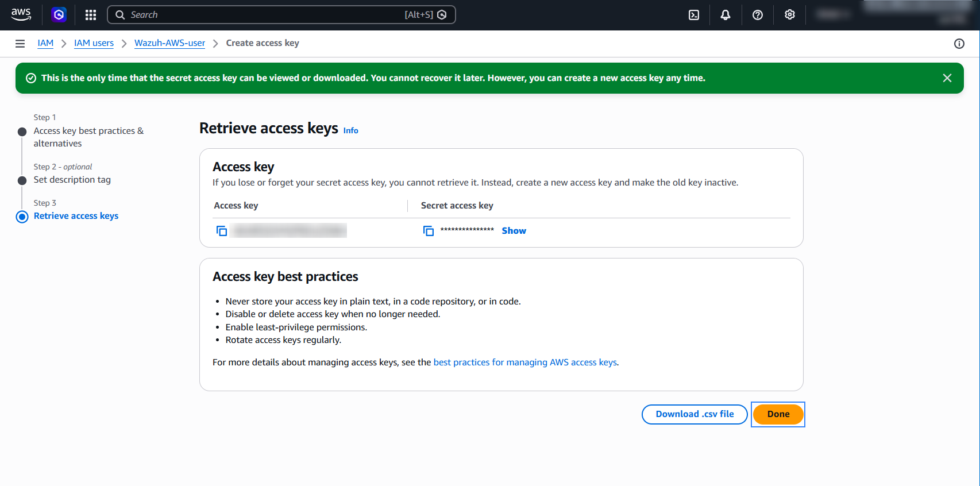Click the Access key best practices heading

285,277
